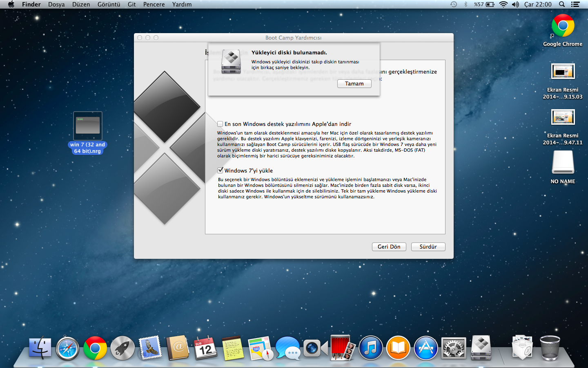Image resolution: width=588 pixels, height=368 pixels.
Task: Launch Safari from the Dock
Action: pos(68,348)
